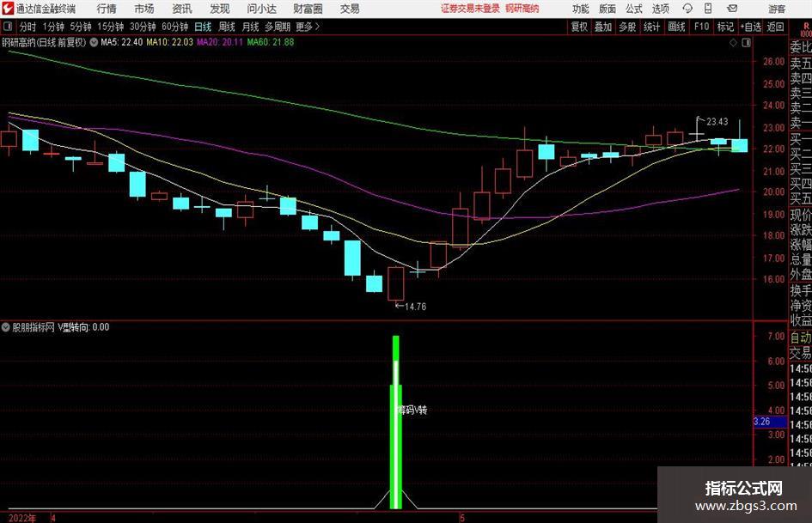Switch to 15分钟 period tab
The width and height of the screenshot is (812, 523).
click(111, 27)
